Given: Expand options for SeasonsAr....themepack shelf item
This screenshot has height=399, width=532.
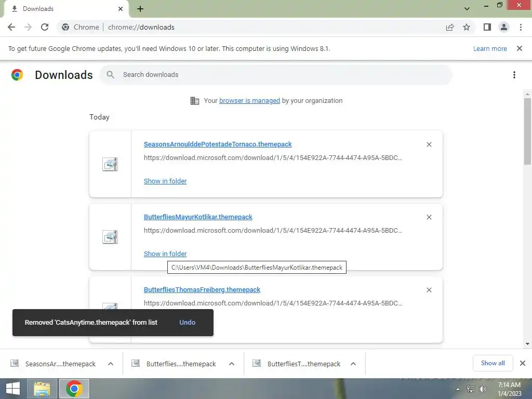Looking at the screenshot, I should pyautogui.click(x=111, y=364).
